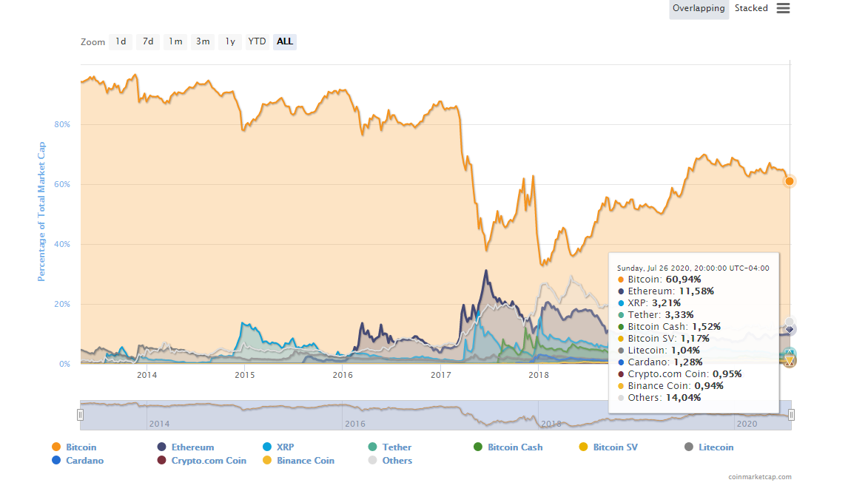Click the left navigator range handle
868x494 pixels.
pyautogui.click(x=80, y=415)
